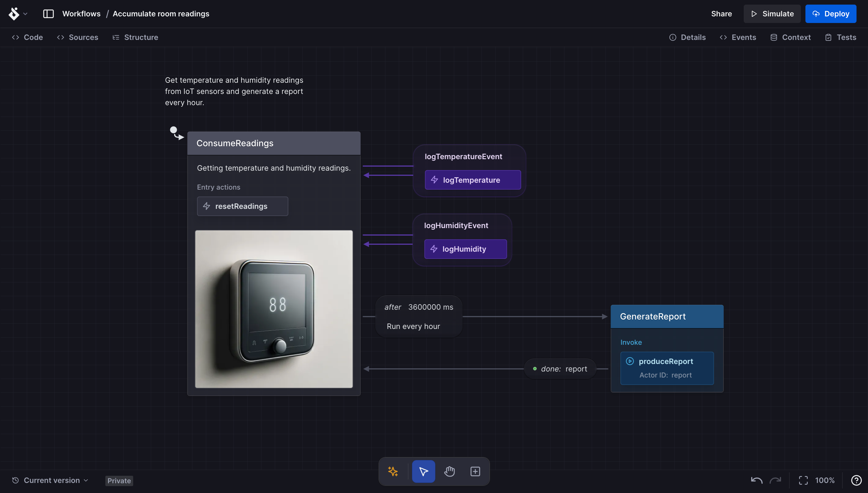Select the Hand pan tool
The width and height of the screenshot is (868, 493).
click(x=449, y=471)
